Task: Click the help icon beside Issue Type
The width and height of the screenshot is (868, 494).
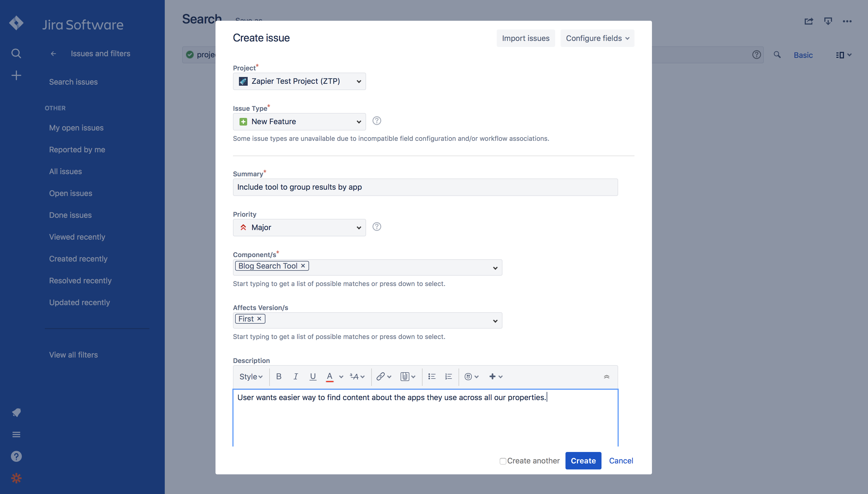Action: coord(377,121)
